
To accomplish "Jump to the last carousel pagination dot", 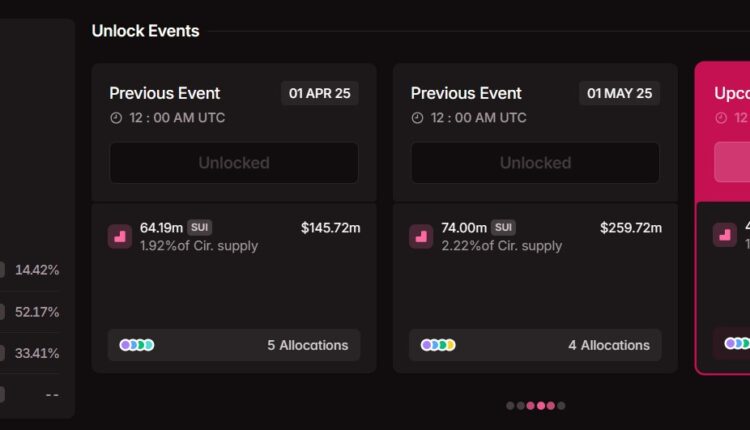I will point(562,406).
